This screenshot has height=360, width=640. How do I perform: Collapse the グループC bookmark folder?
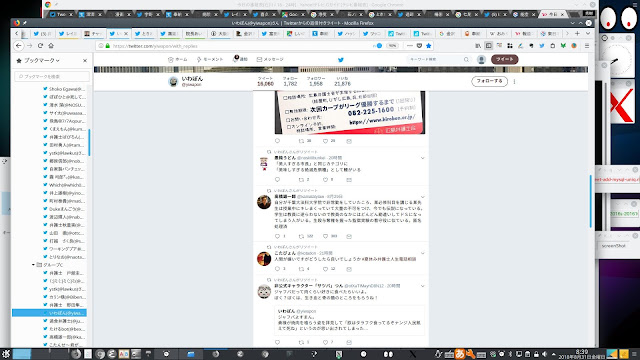point(33,265)
